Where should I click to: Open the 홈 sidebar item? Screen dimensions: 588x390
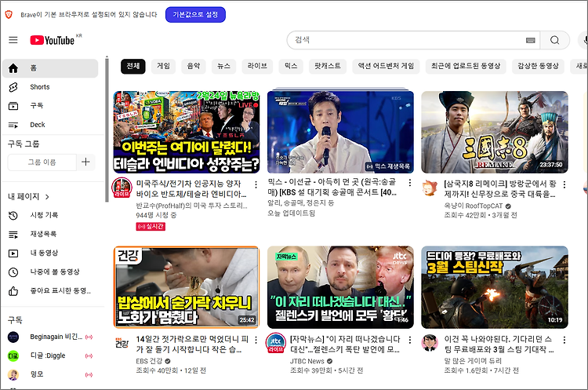[x=50, y=68]
